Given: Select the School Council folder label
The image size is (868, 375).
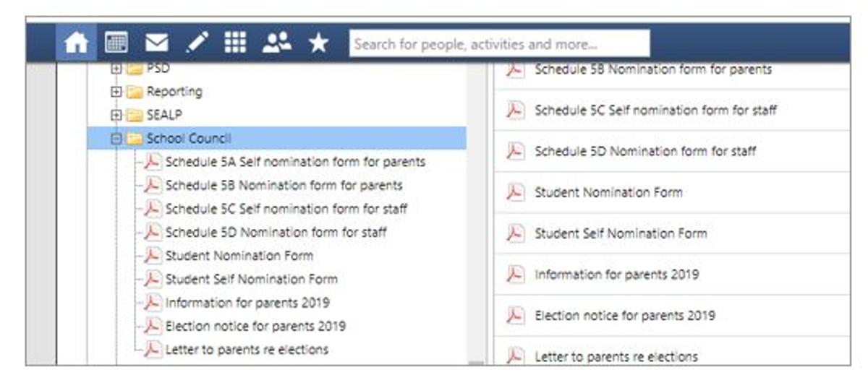Looking at the screenshot, I should point(189,139).
